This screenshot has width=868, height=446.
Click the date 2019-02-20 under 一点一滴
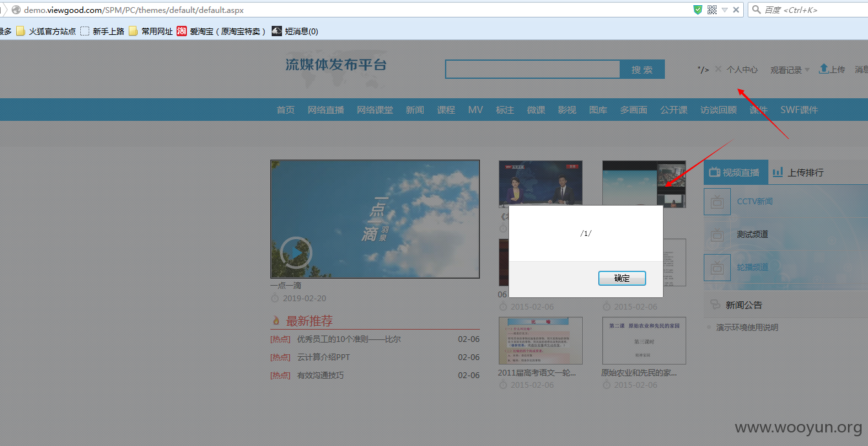tap(304, 299)
